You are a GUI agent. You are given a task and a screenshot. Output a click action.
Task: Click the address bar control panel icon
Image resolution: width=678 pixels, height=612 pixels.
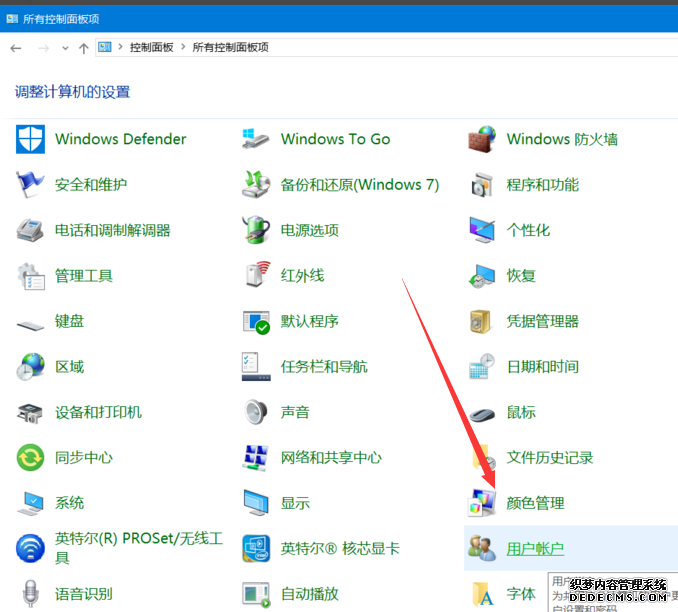[105, 47]
